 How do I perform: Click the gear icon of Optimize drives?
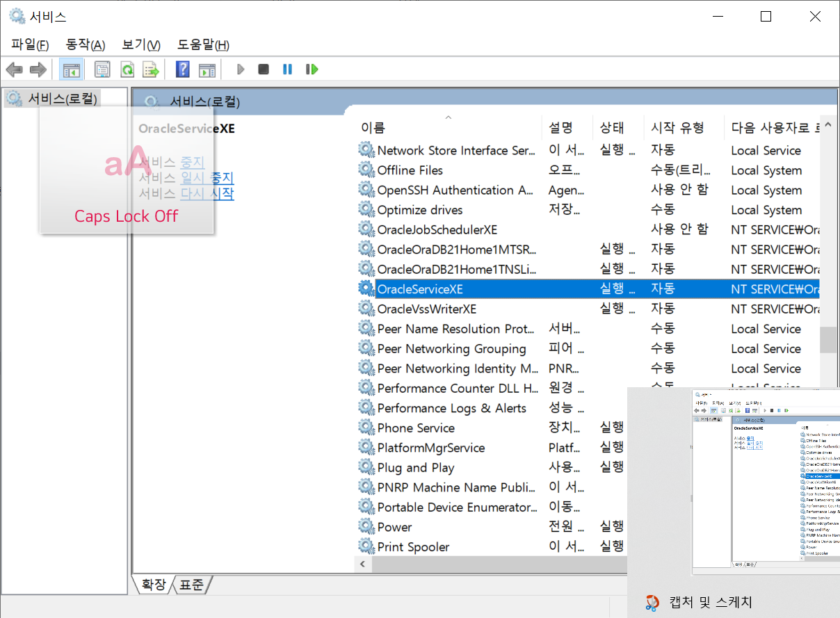click(366, 209)
